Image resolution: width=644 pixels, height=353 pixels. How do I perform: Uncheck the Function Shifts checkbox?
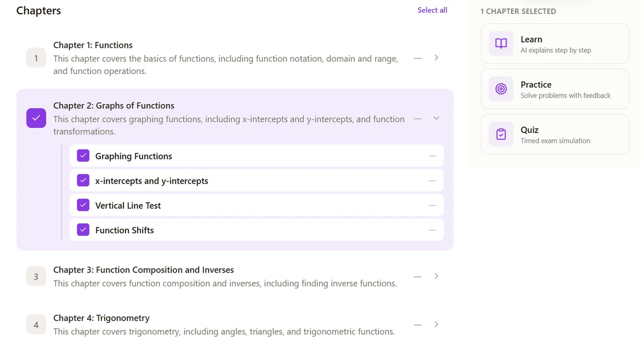(83, 230)
